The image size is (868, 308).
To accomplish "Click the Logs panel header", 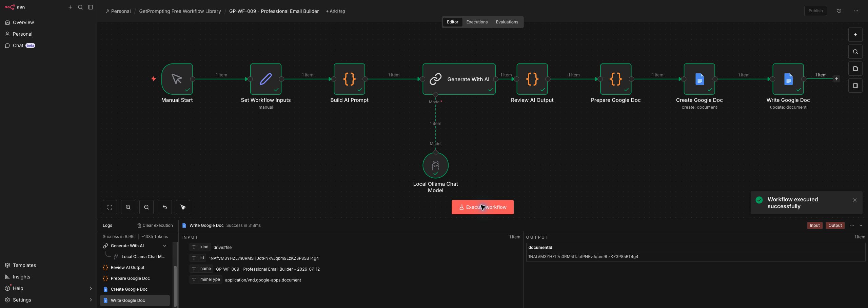I will coord(107,225).
